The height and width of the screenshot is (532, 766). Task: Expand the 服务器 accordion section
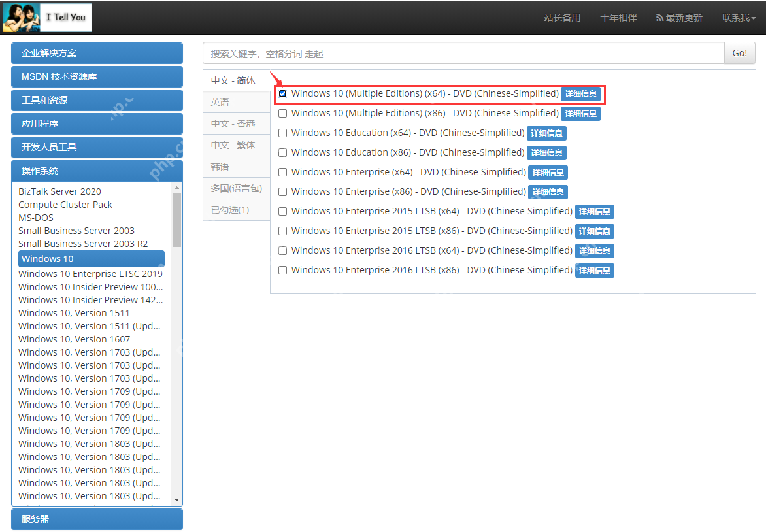click(97, 520)
